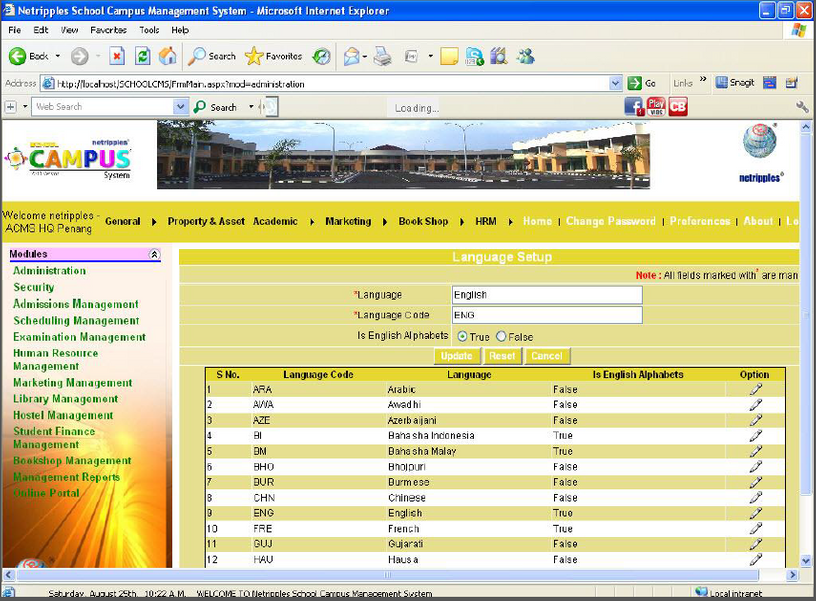This screenshot has height=601, width=816.
Task: Open the address bar dropdown arrow
Action: [x=616, y=83]
